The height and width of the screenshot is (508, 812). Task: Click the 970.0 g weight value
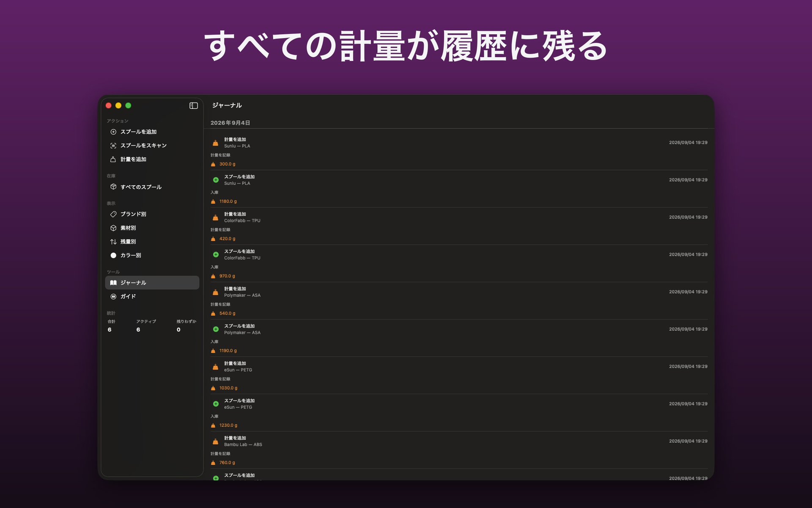point(227,276)
